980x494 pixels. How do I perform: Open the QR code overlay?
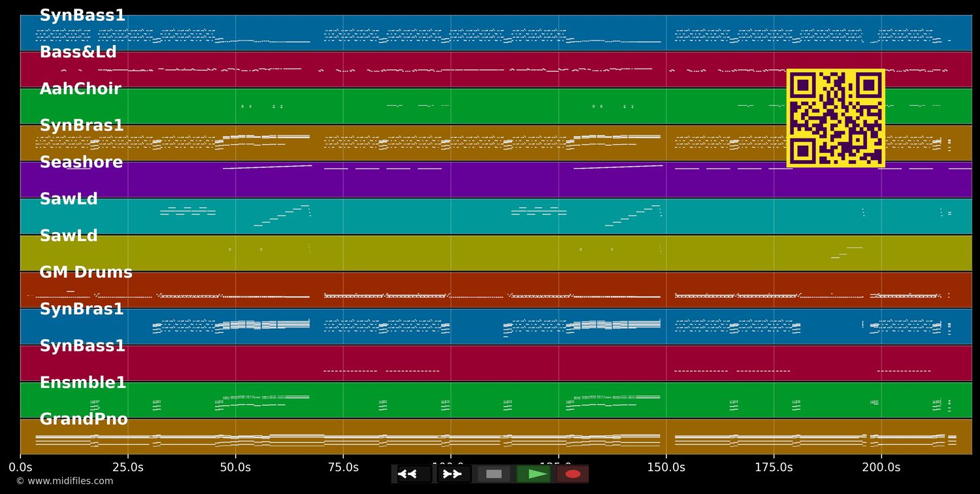pyautogui.click(x=835, y=118)
